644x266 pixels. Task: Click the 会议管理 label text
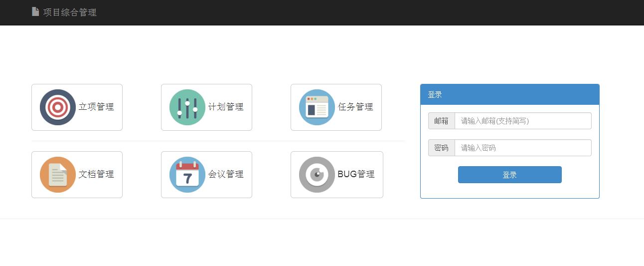tap(226, 174)
